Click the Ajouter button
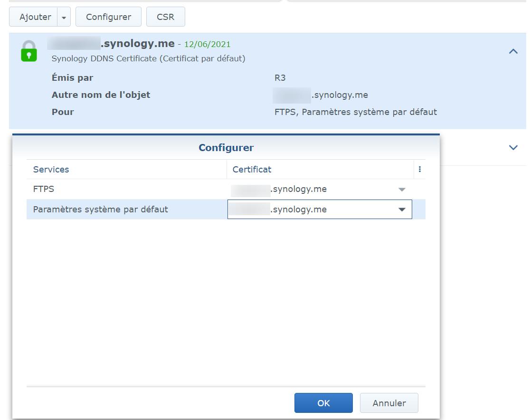Image resolution: width=530 pixels, height=420 pixels. pos(35,17)
